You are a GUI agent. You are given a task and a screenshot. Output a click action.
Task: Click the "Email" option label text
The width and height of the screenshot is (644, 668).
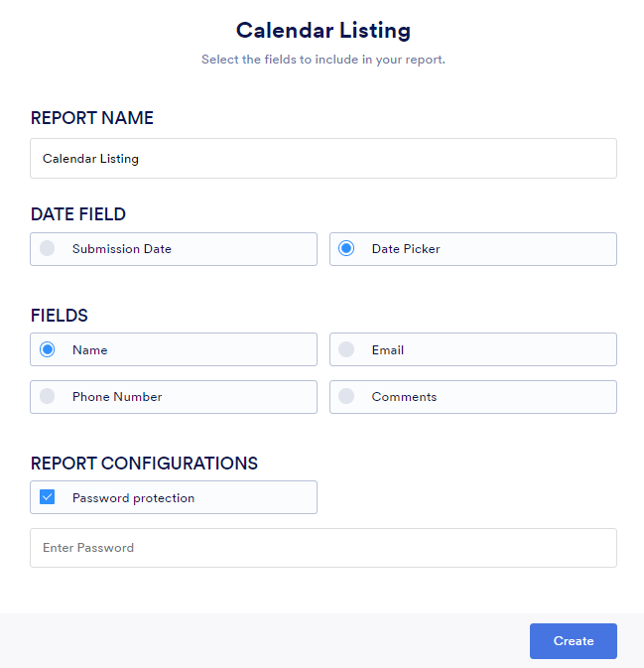pos(388,349)
